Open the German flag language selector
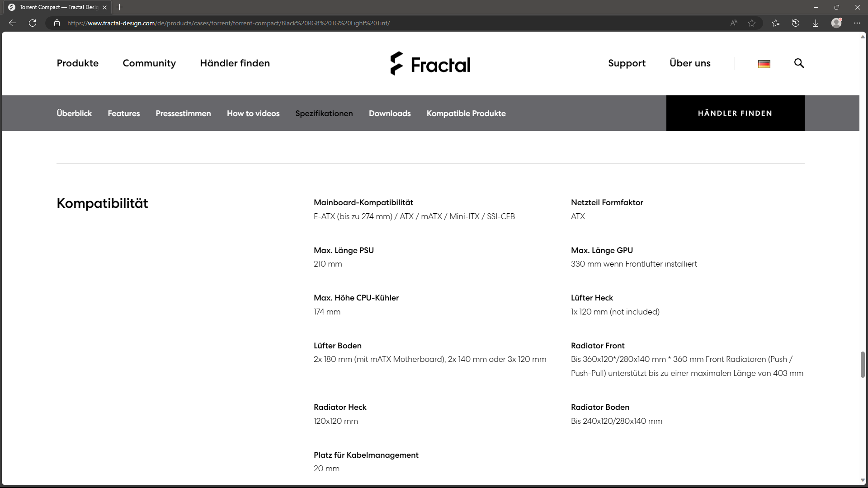Image resolution: width=868 pixels, height=488 pixels. 764,64
